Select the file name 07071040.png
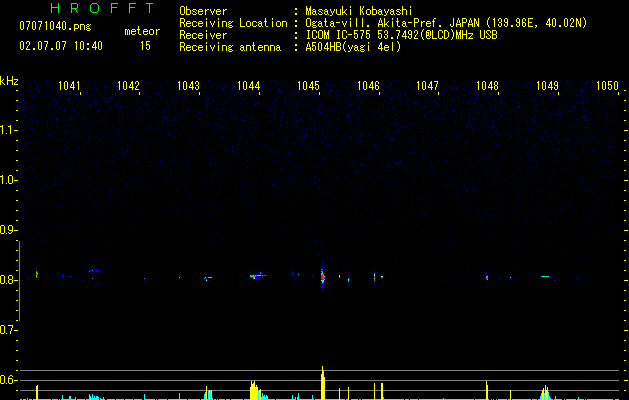Image resolution: width=629 pixels, height=400 pixels. pos(55,26)
